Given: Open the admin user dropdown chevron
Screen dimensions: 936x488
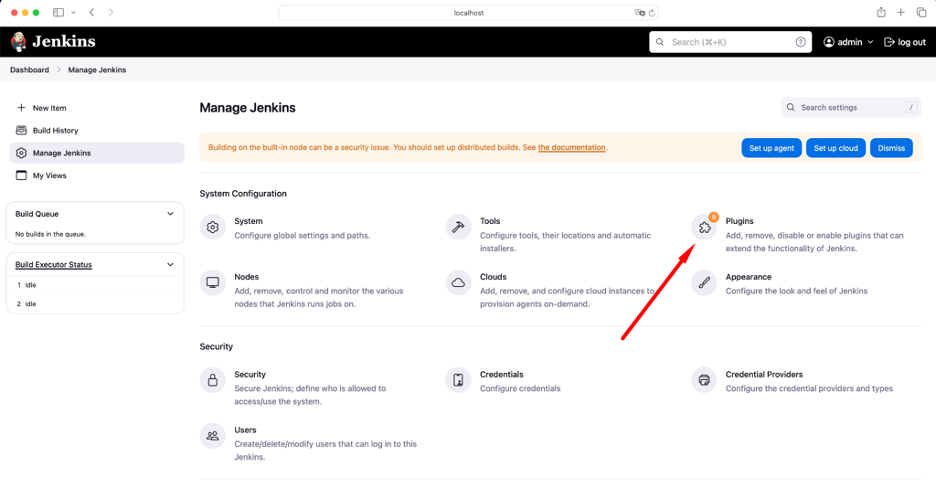Looking at the screenshot, I should tap(870, 42).
